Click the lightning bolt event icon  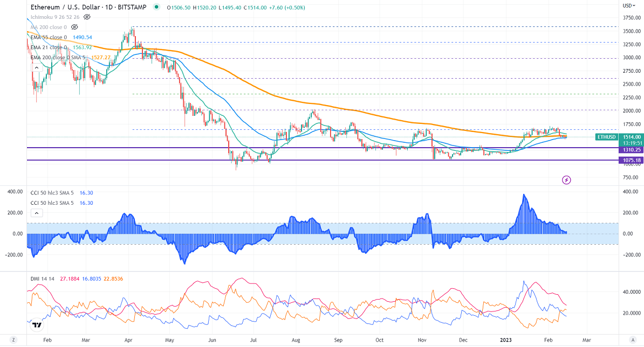(x=566, y=179)
